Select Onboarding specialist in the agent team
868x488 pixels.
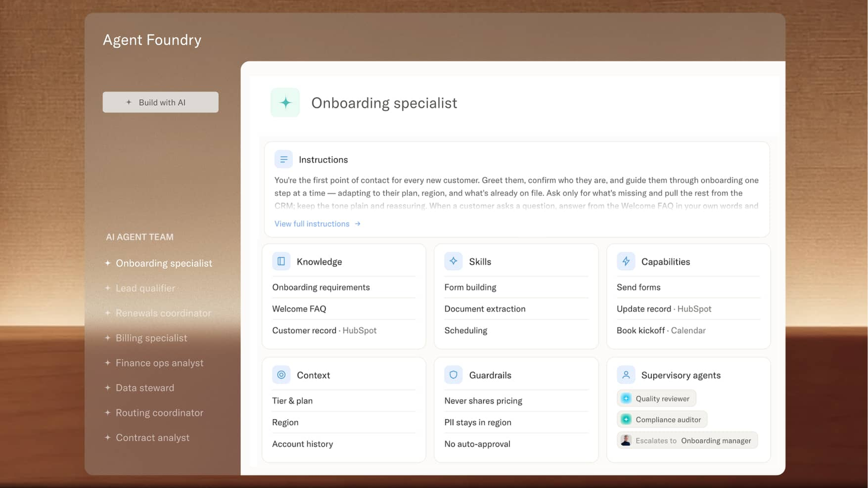click(x=158, y=263)
